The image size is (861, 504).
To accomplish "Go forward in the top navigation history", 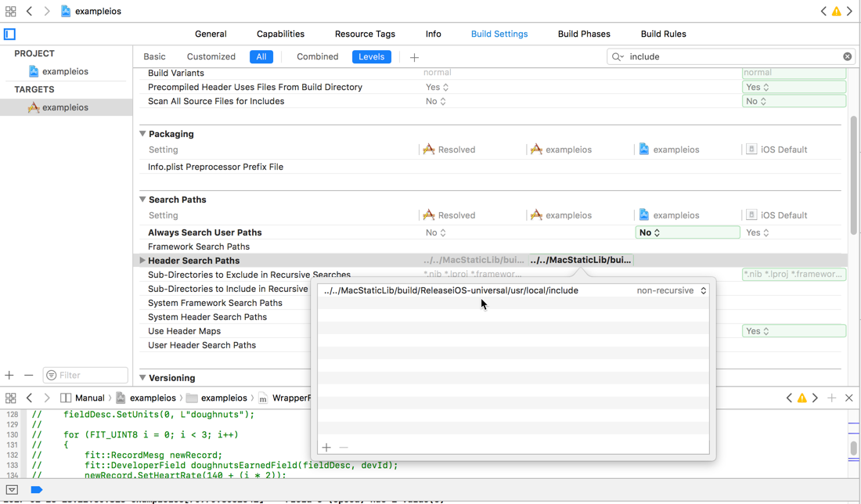I will click(47, 11).
